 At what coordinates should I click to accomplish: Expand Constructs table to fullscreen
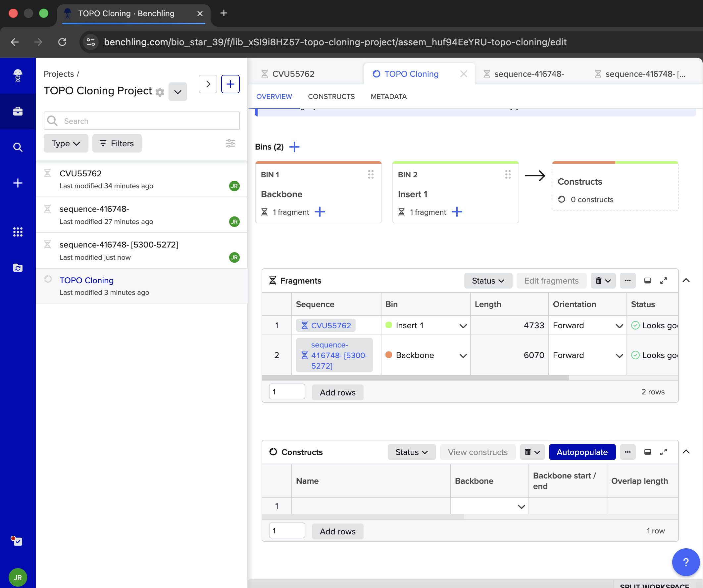[664, 452]
